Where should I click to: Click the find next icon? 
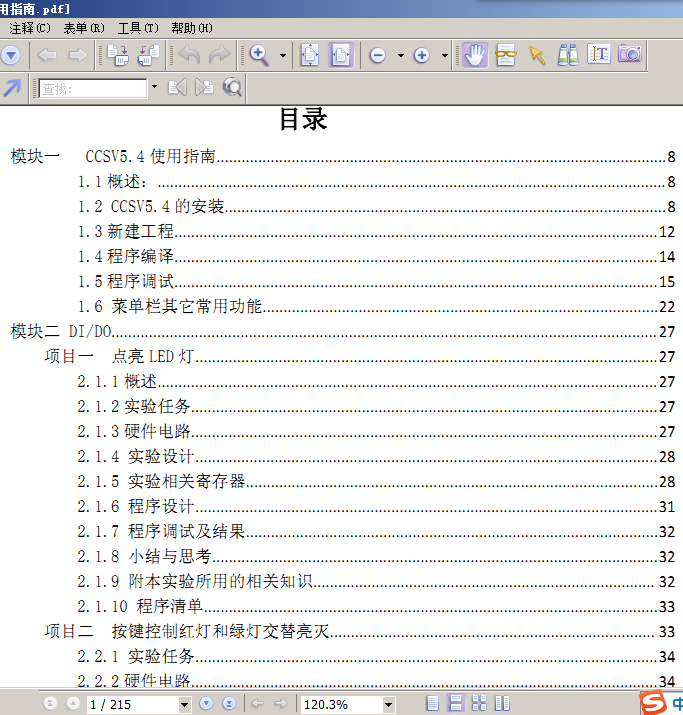(x=204, y=87)
